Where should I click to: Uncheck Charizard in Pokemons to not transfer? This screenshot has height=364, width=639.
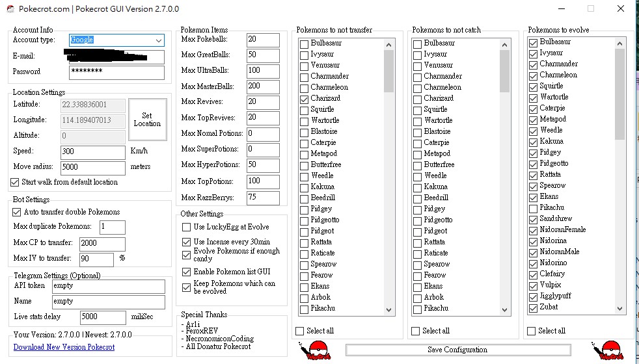tap(304, 99)
